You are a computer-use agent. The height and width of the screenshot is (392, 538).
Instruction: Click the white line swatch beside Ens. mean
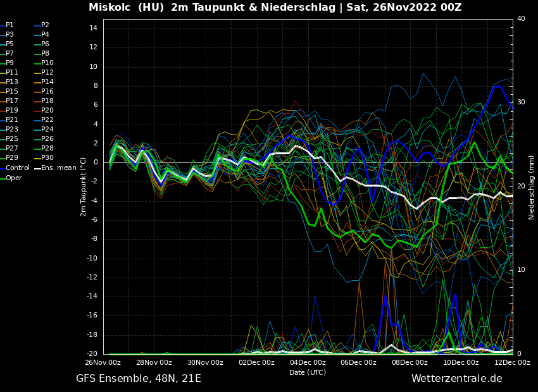pos(37,168)
